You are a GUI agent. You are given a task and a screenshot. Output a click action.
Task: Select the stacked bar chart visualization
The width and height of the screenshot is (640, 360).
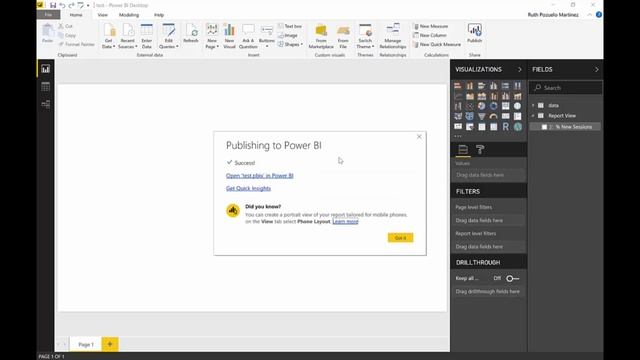click(x=458, y=86)
